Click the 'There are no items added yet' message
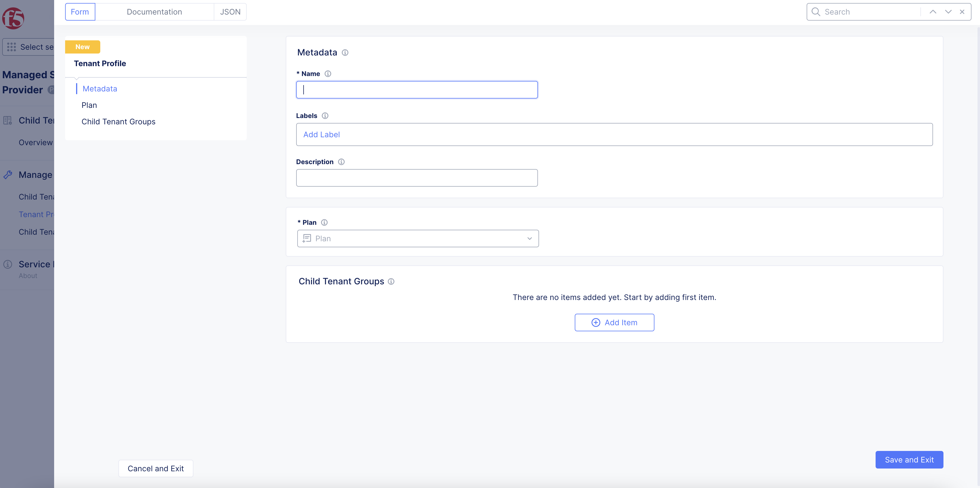The width and height of the screenshot is (980, 488). (614, 297)
